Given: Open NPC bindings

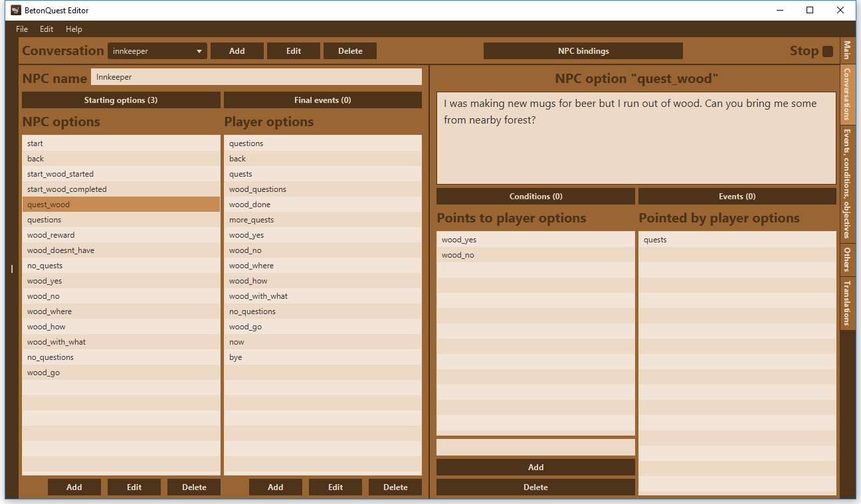Looking at the screenshot, I should click(x=583, y=51).
